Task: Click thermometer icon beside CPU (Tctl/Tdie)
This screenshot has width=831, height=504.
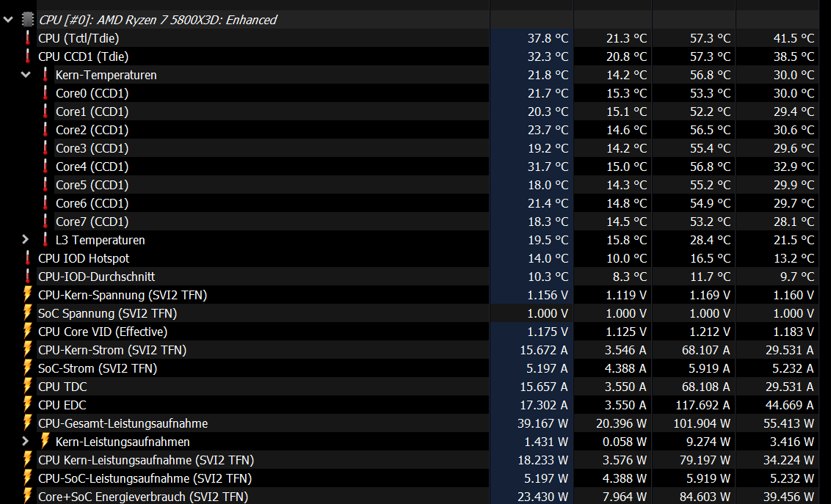Action: [x=28, y=38]
